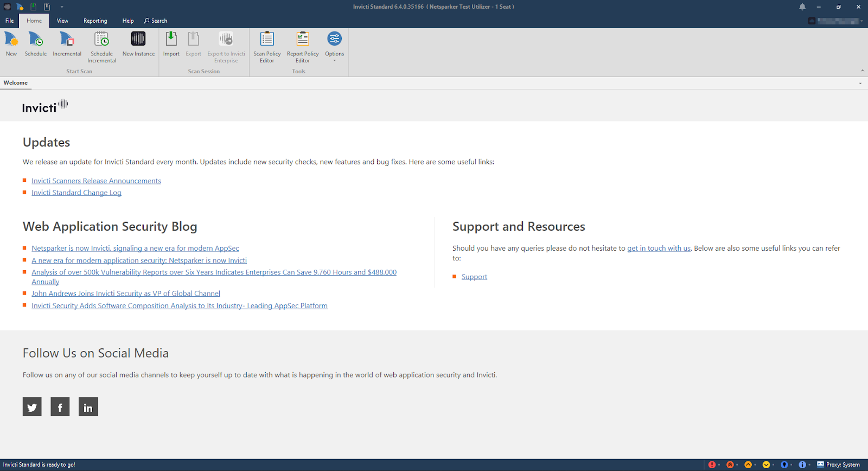Open Invicti Scanners Release Announcements link

click(96, 181)
